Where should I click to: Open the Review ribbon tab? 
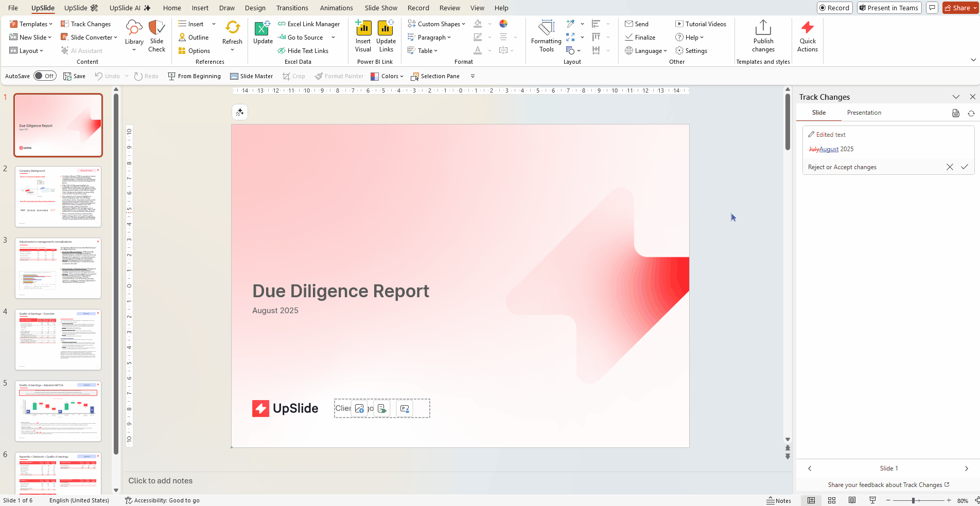click(x=449, y=8)
